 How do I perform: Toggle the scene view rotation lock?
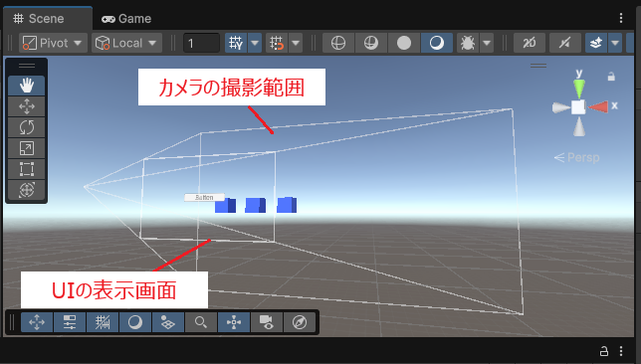611,77
